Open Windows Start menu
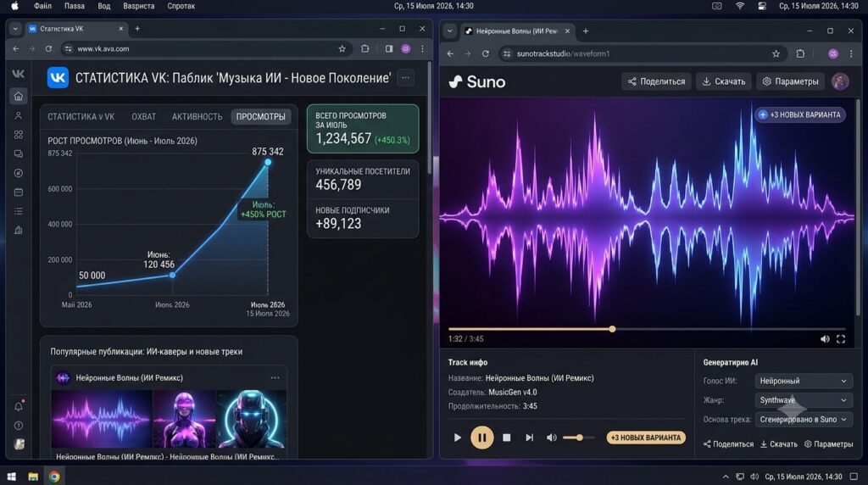Viewport: 868px width, 485px height. (x=11, y=477)
